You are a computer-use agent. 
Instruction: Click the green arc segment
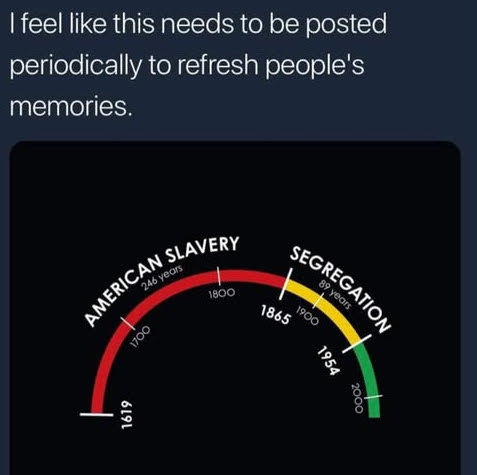(x=368, y=380)
